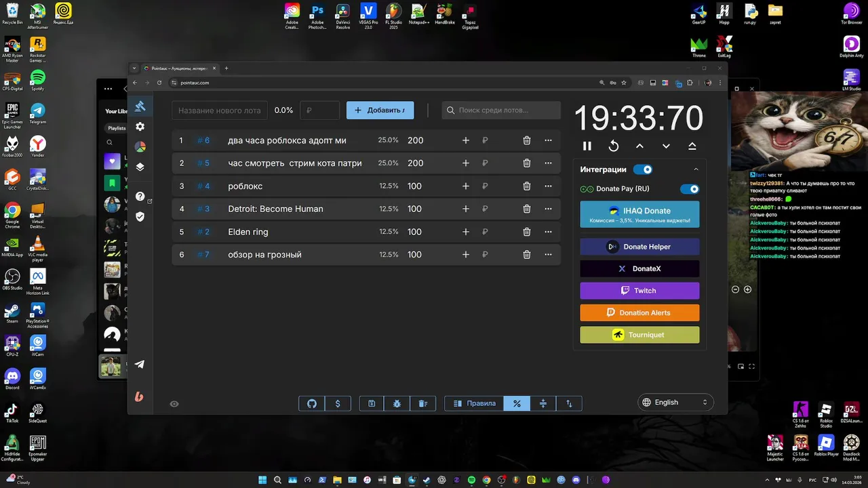Open the English language dropdown
This screenshot has width=868, height=488.
[675, 403]
